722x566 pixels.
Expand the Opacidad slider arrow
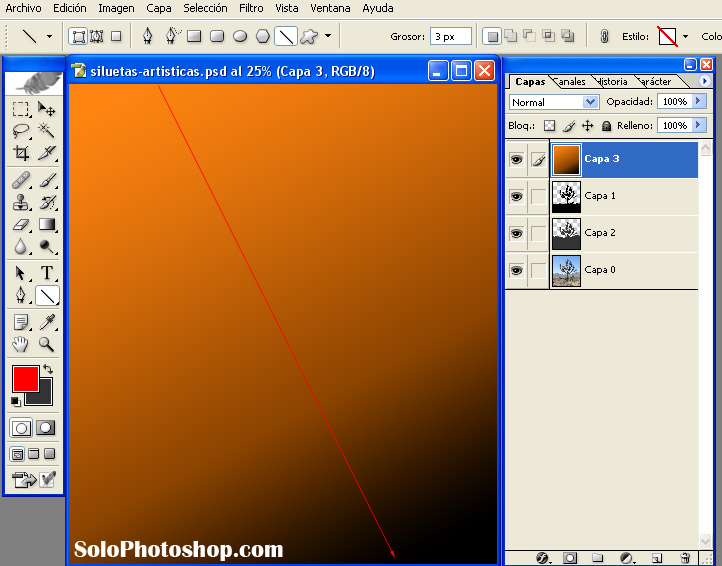(698, 102)
